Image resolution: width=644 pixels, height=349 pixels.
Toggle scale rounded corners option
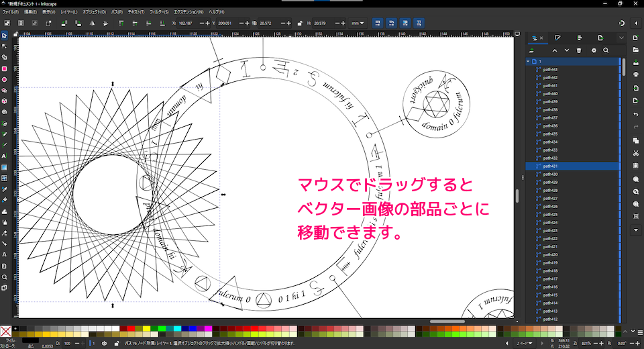point(391,23)
